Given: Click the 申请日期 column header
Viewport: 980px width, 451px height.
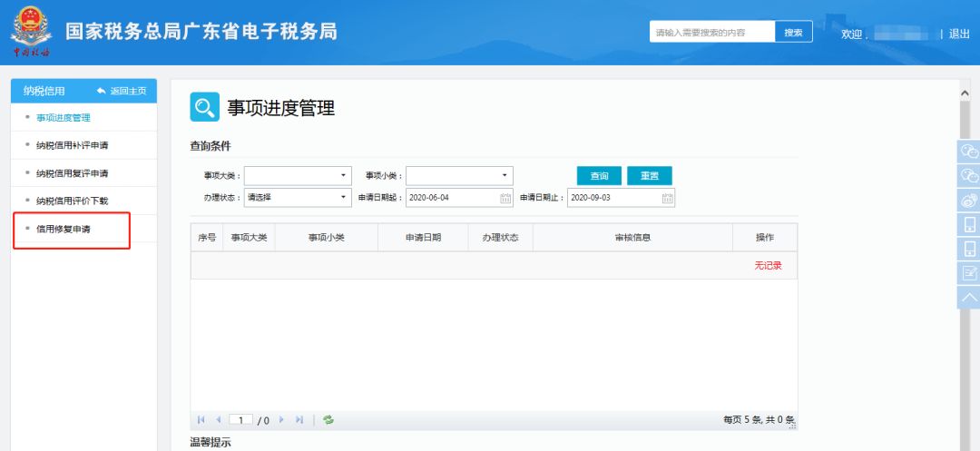Looking at the screenshot, I should (x=423, y=238).
